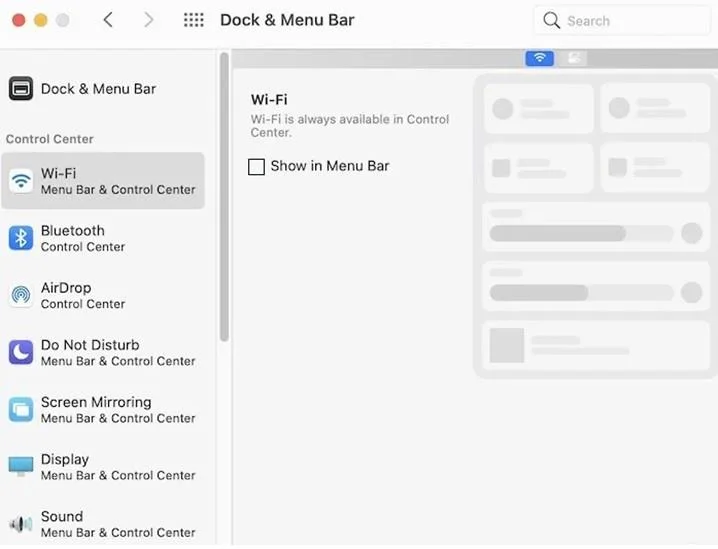Select Bluetooth Control Center item
The width and height of the screenshot is (718, 549).
click(103, 238)
